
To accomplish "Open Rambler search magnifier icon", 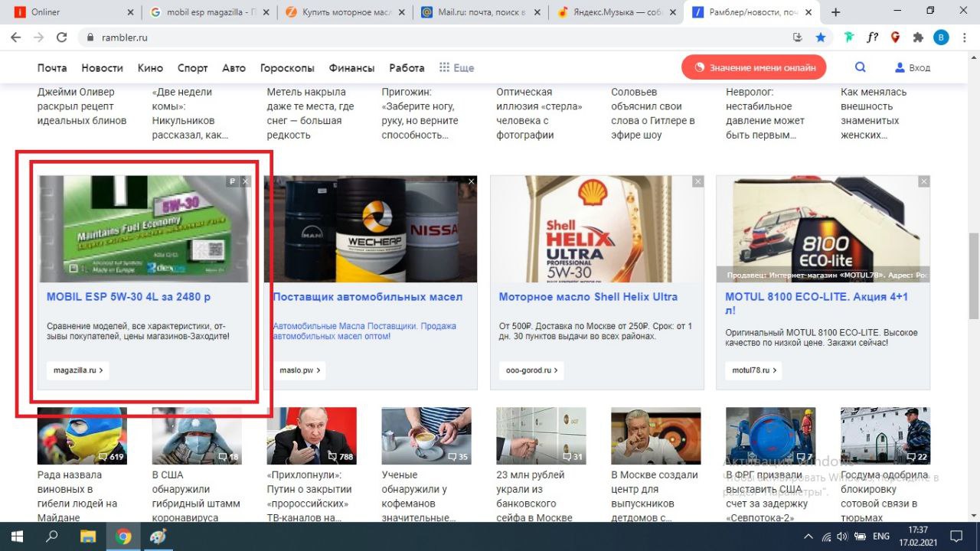I will (x=861, y=67).
